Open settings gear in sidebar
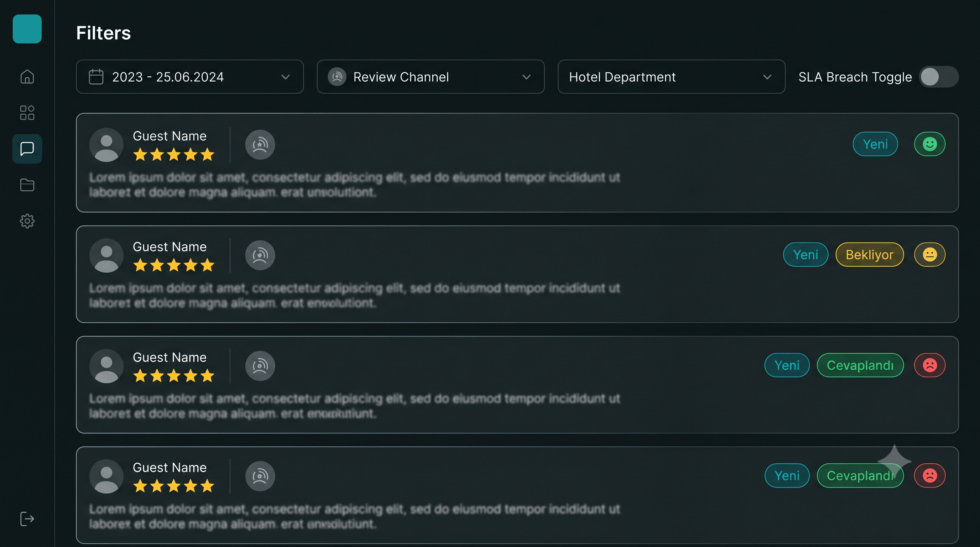Image resolution: width=980 pixels, height=547 pixels. tap(27, 221)
